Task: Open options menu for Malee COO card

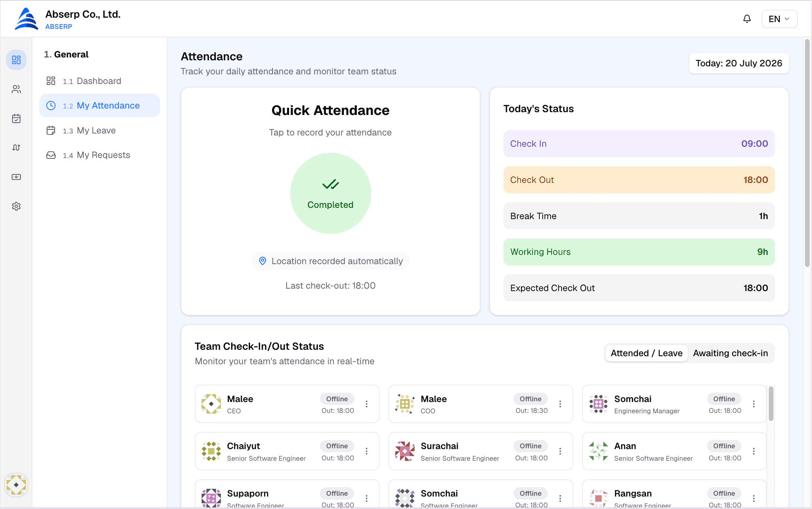Action: (560, 404)
